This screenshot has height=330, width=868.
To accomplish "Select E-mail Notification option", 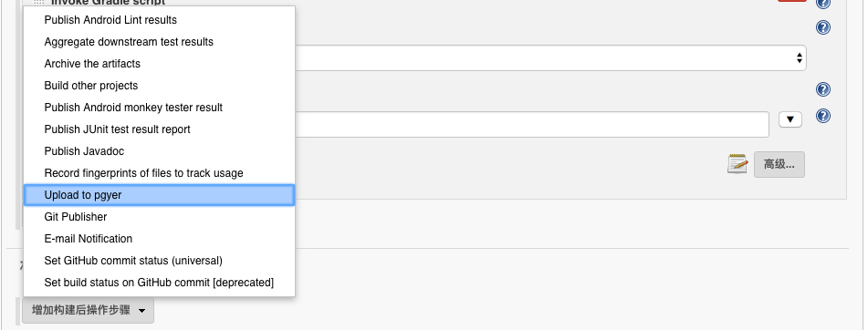I will 88,239.
